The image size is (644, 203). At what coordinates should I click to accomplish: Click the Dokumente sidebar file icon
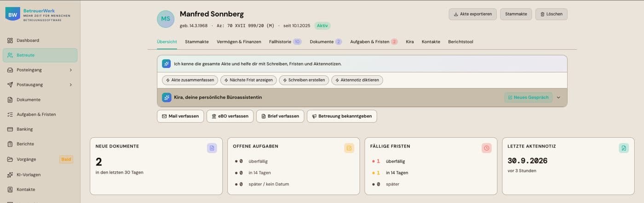point(10,100)
